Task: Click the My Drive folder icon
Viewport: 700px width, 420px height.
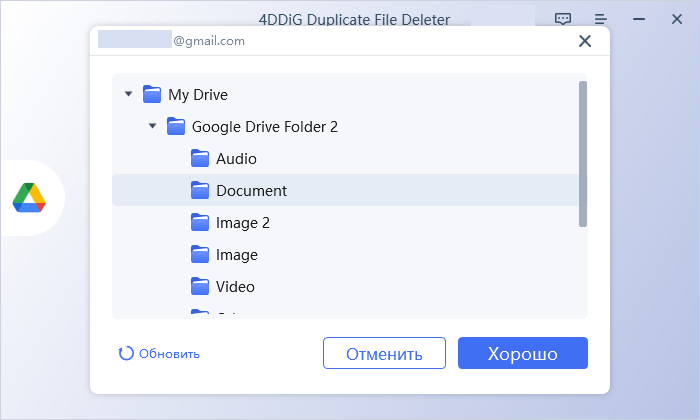Action: click(152, 94)
